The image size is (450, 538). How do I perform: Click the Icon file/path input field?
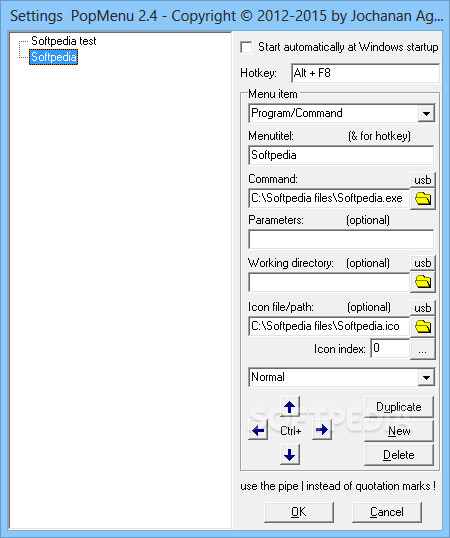[329, 326]
